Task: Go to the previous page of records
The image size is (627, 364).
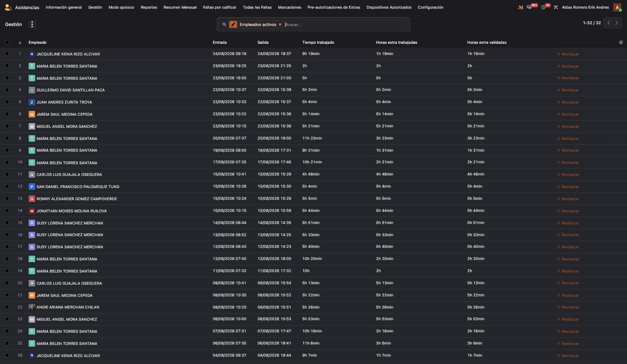Action: click(x=609, y=23)
